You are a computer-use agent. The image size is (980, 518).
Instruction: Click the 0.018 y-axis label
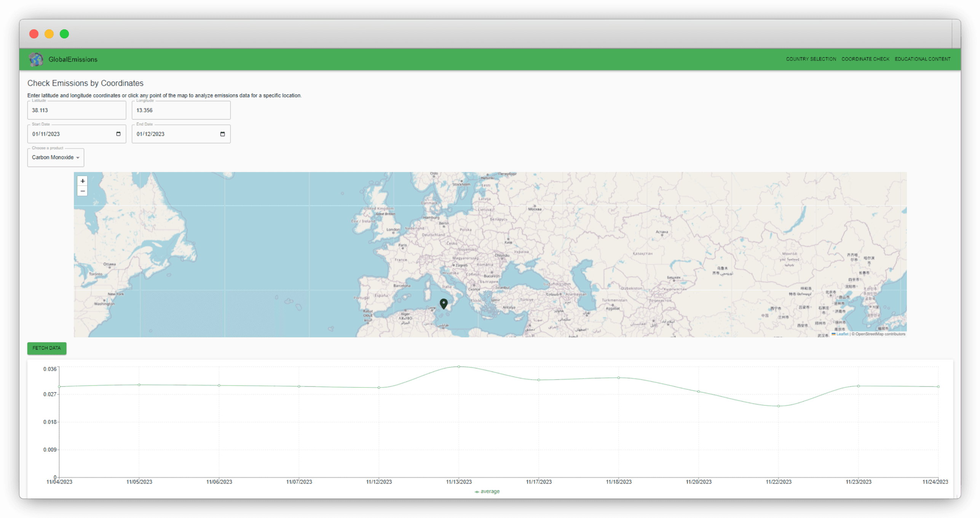click(50, 422)
